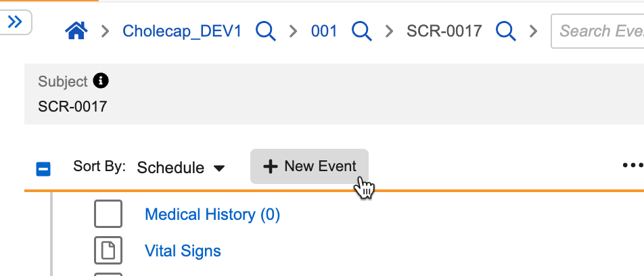This screenshot has height=276, width=644.
Task: Click search icon beside site 001
Action: pyautogui.click(x=361, y=30)
